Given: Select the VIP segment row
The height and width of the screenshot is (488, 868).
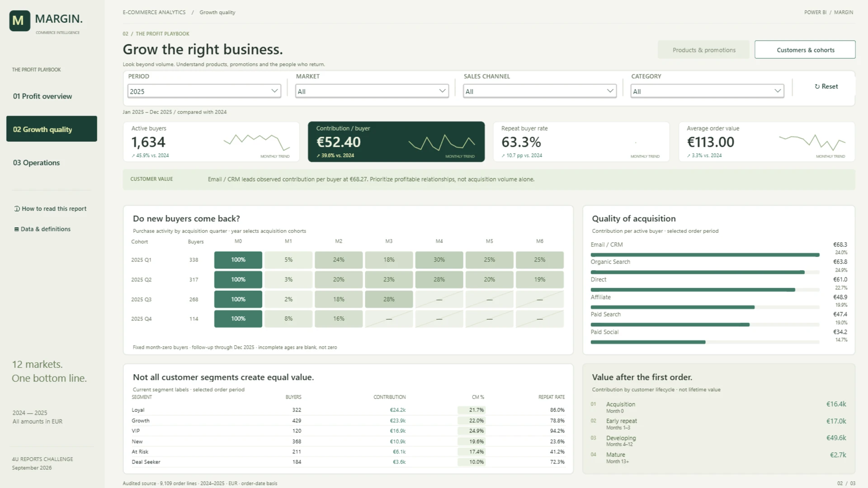Looking at the screenshot, I should point(348,431).
